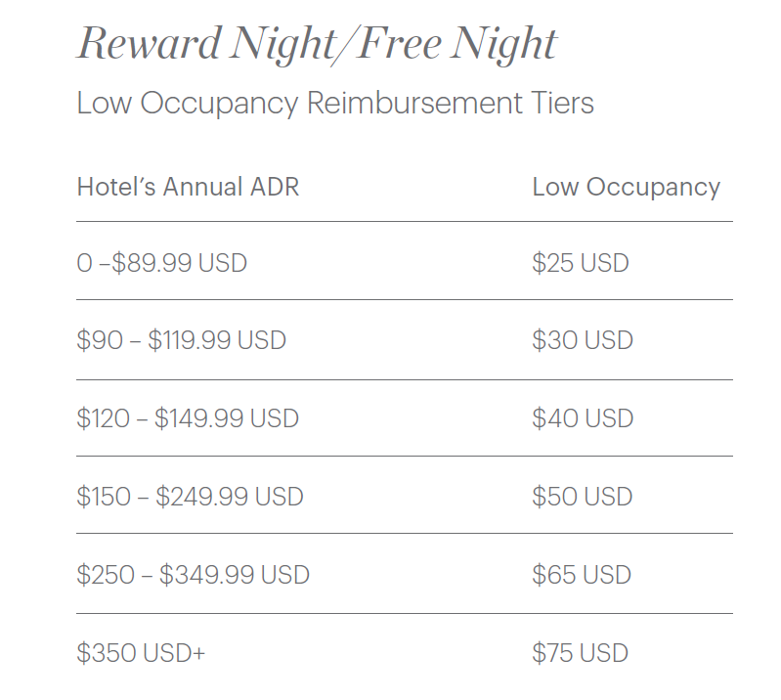Select the 0 –$89.99 USD ADR cell

tap(161, 263)
